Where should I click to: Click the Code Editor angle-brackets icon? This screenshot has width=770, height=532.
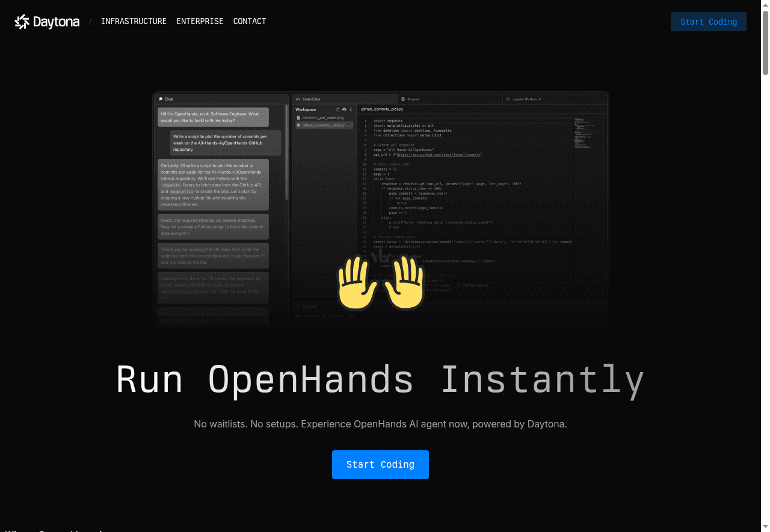pos(298,98)
